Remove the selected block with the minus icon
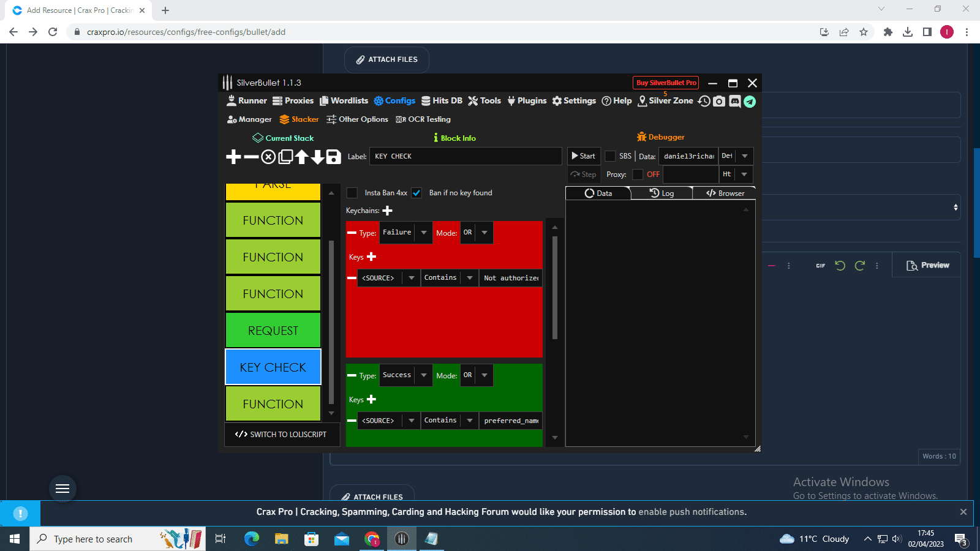980x551 pixels. click(251, 157)
